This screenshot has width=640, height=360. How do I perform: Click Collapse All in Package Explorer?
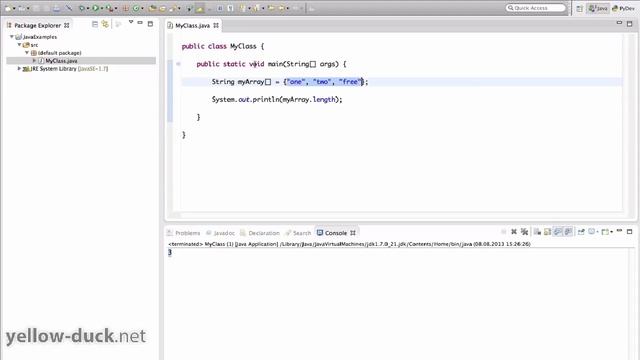pyautogui.click(x=95, y=24)
